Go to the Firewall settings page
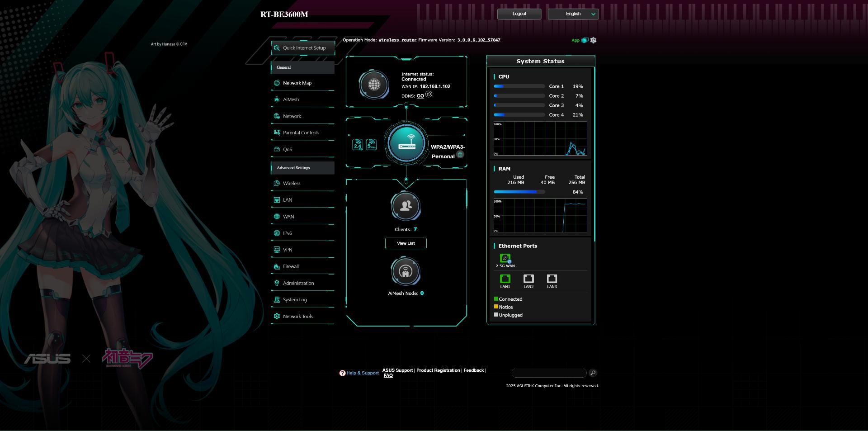The image size is (868, 431). 291,267
